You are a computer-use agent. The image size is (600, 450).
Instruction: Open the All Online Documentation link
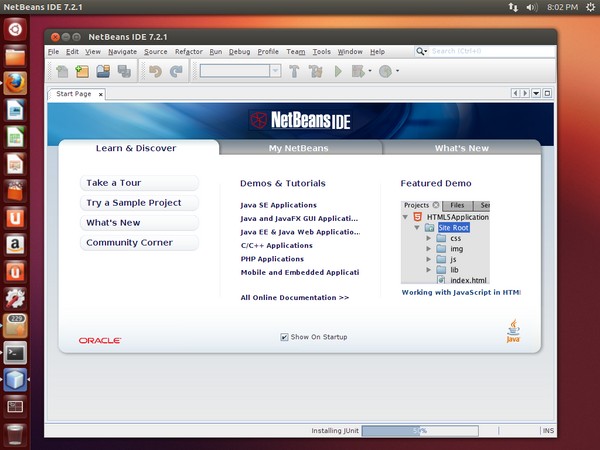[294, 297]
